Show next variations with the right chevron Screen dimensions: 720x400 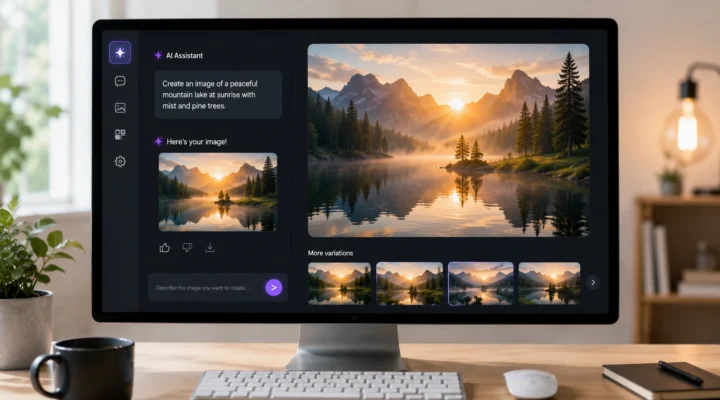pyautogui.click(x=593, y=282)
